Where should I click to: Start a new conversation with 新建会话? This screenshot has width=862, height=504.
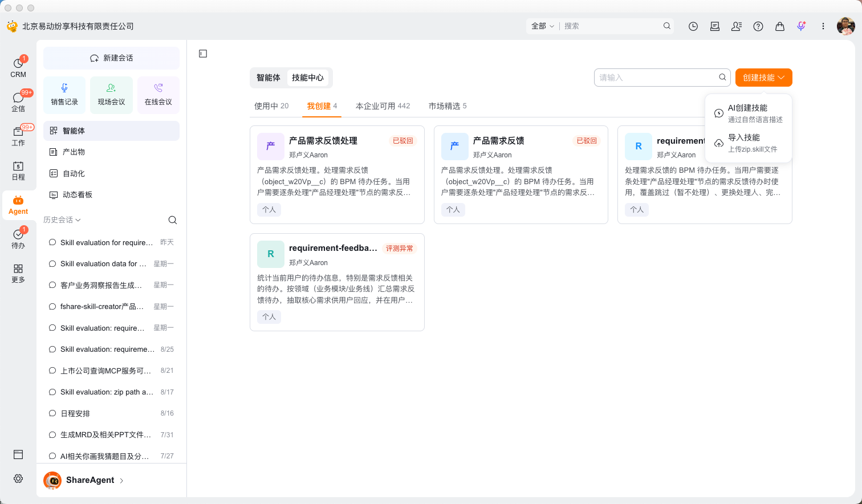coord(111,58)
